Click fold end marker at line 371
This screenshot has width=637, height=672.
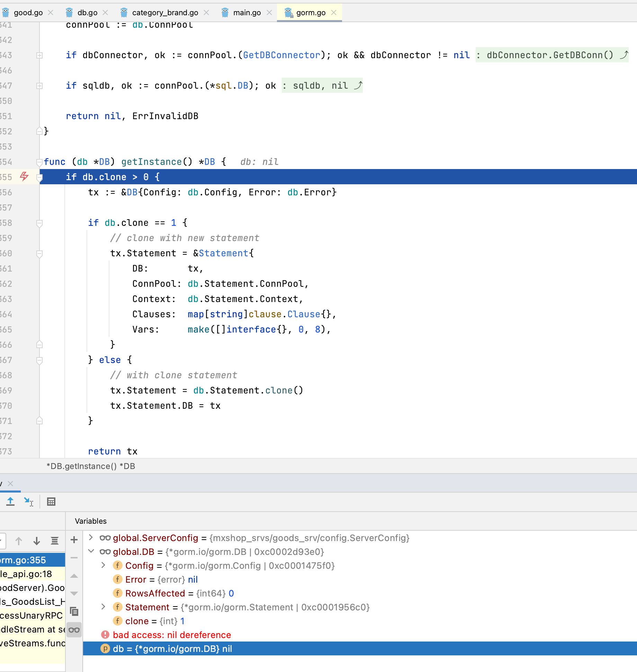tap(39, 421)
